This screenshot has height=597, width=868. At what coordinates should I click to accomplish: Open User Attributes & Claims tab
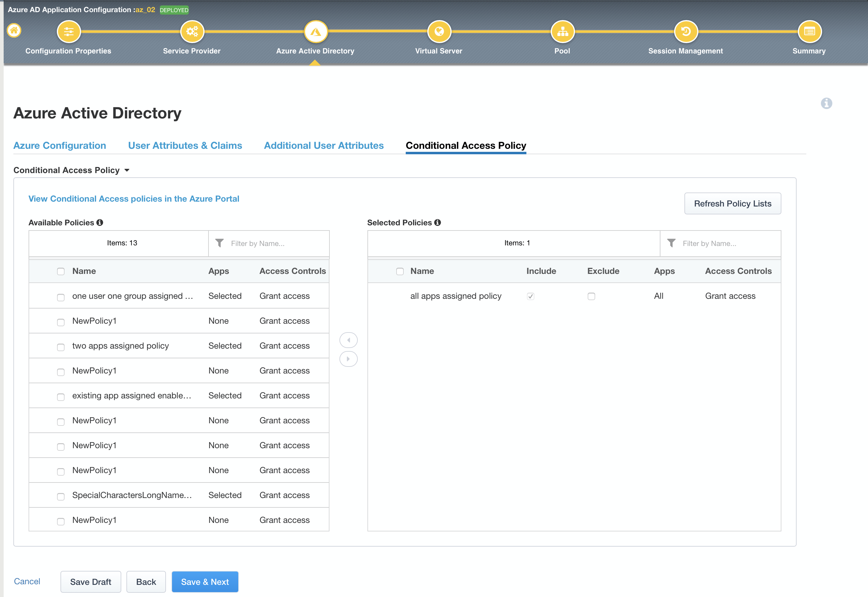click(185, 145)
